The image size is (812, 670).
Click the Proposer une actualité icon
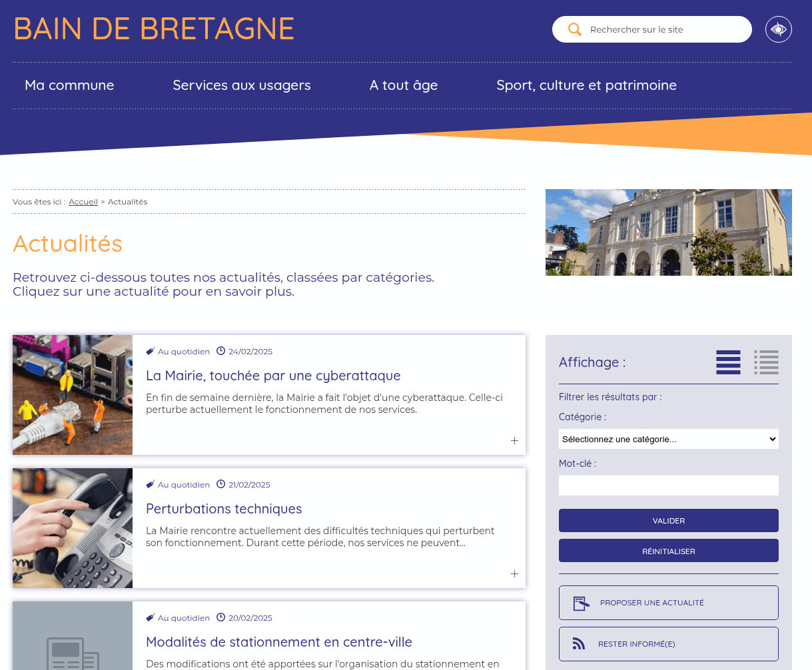pos(582,603)
